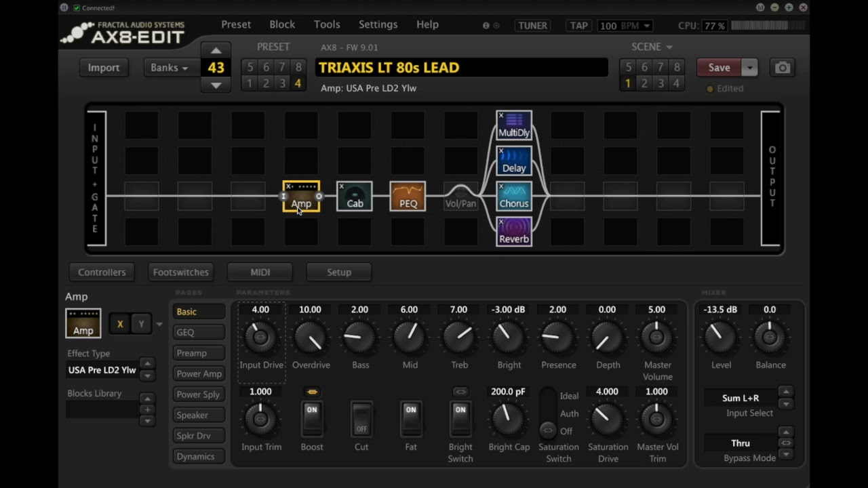868x488 pixels.
Task: Open the Block menu
Action: click(282, 24)
